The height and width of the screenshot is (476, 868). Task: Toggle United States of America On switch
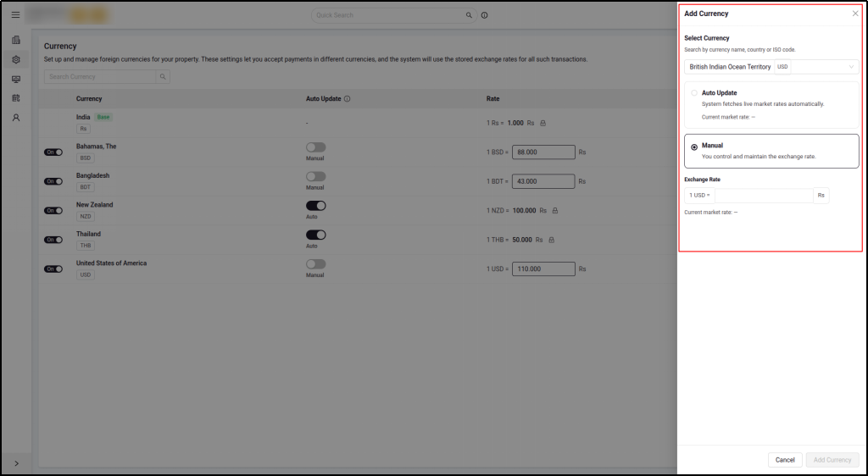[53, 269]
